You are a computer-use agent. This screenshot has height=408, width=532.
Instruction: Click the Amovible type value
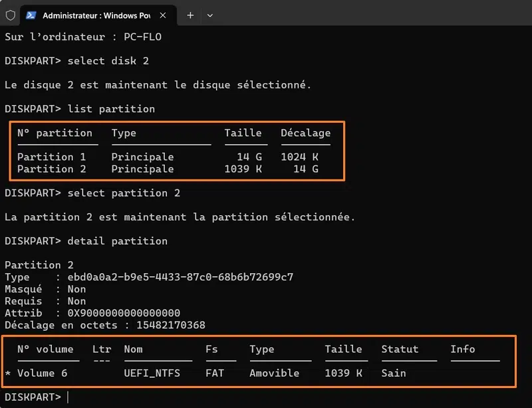[274, 373]
